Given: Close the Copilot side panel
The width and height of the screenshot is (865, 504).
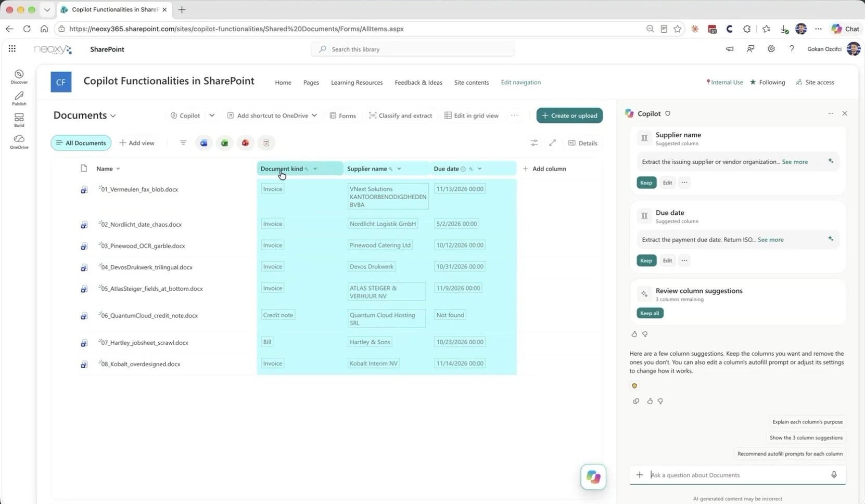Looking at the screenshot, I should (x=845, y=113).
